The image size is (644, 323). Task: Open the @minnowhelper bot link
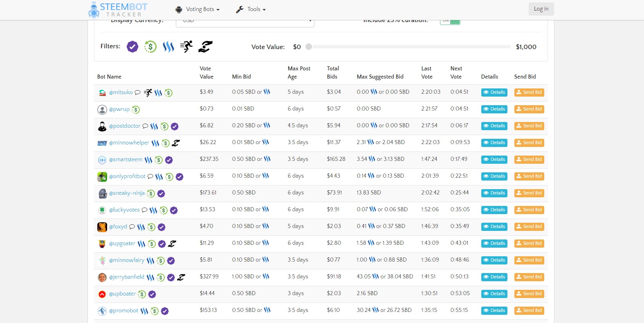point(129,143)
